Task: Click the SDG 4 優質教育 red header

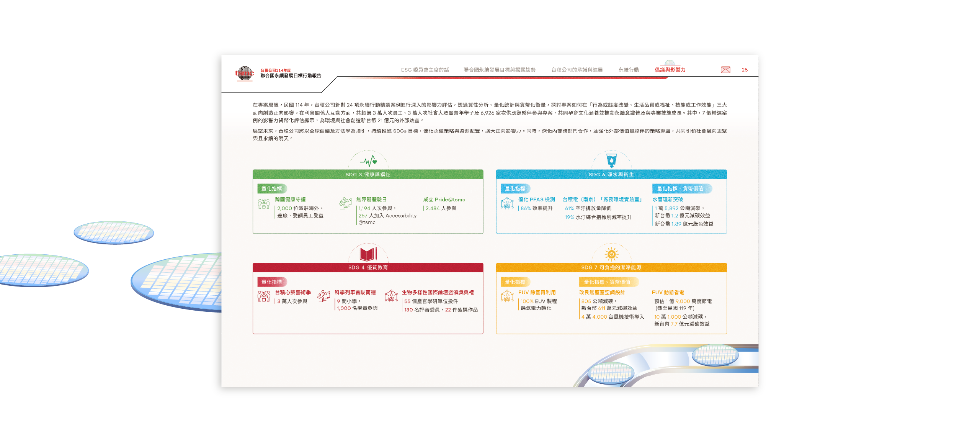Action: tap(368, 267)
